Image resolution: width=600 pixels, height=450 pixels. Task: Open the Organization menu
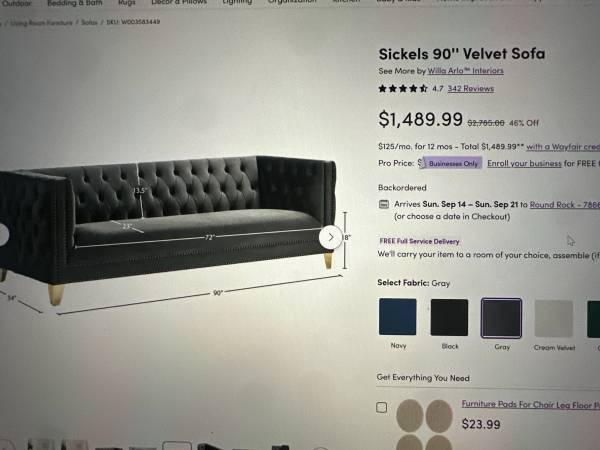pyautogui.click(x=292, y=2)
